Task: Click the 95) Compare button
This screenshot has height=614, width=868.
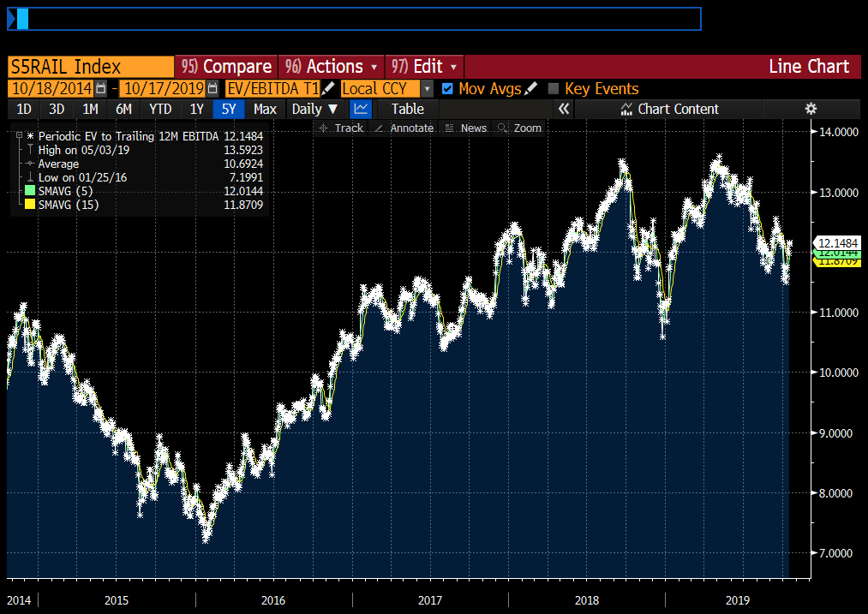Action: click(x=226, y=67)
